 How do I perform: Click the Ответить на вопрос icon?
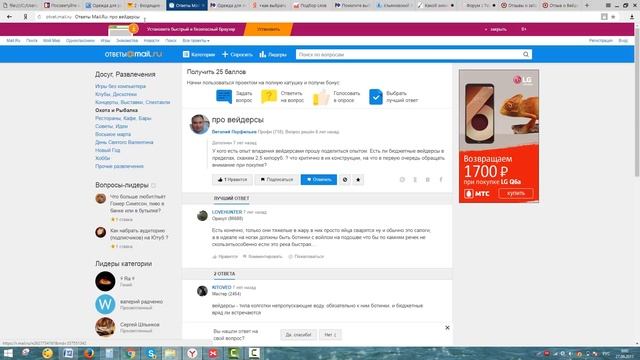tap(269, 97)
